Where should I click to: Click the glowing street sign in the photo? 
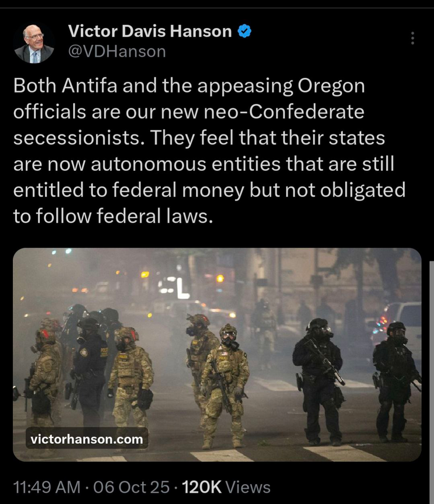pyautogui.click(x=175, y=287)
